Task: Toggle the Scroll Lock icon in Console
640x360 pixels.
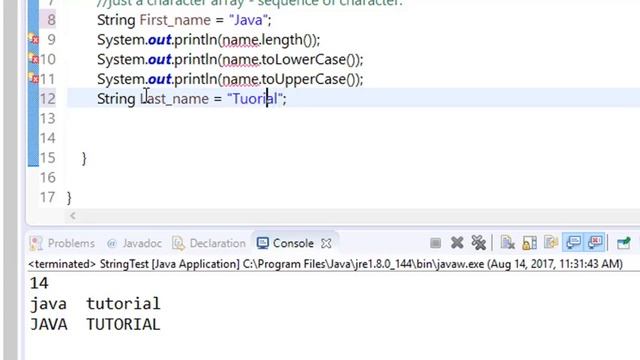Action: [529, 243]
